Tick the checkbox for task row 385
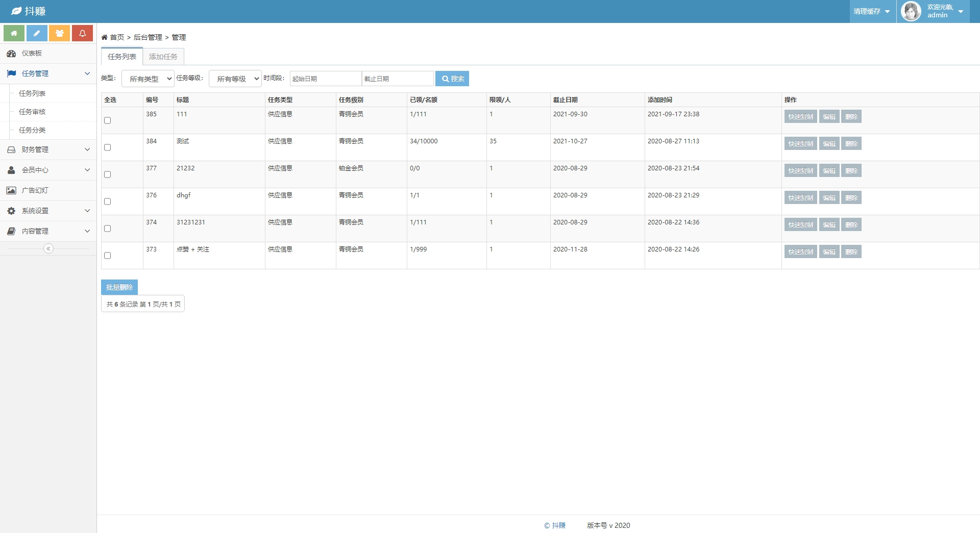 (x=108, y=120)
